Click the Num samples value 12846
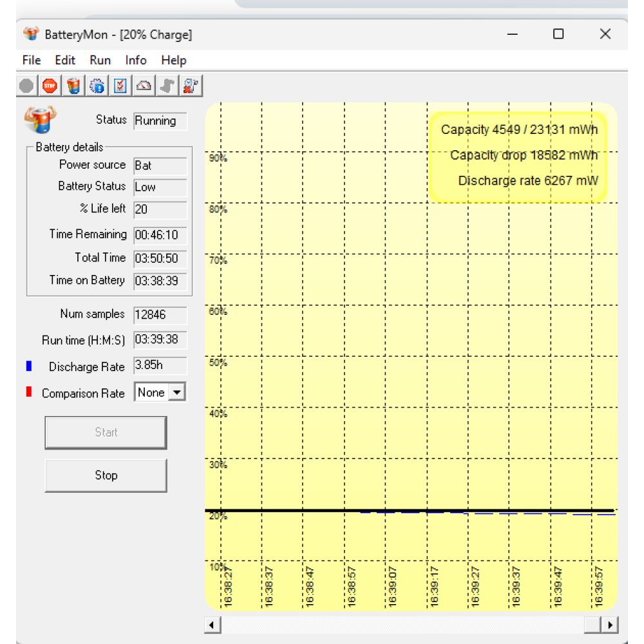The height and width of the screenshot is (644, 644). tap(160, 315)
